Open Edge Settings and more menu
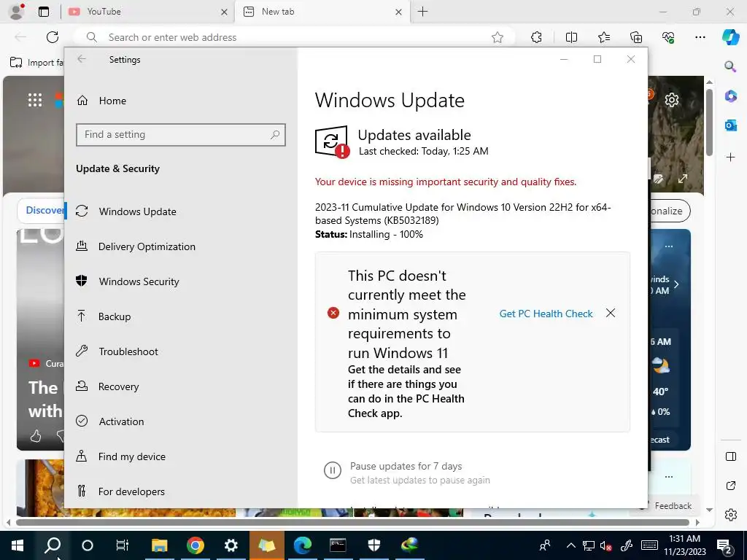 click(x=700, y=37)
